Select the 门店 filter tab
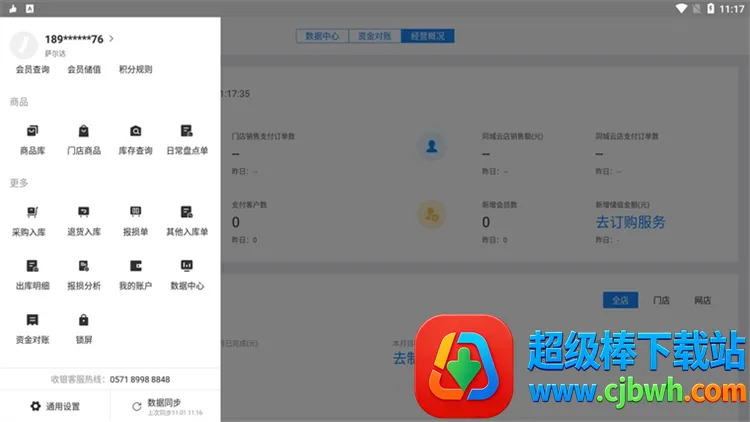Viewport: 750px width, 422px height. [x=662, y=300]
